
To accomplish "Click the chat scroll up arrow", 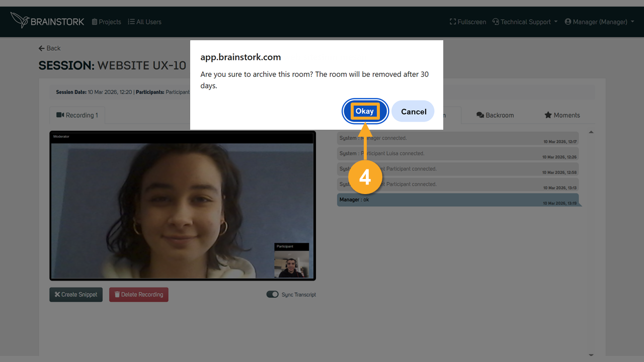I will (591, 132).
